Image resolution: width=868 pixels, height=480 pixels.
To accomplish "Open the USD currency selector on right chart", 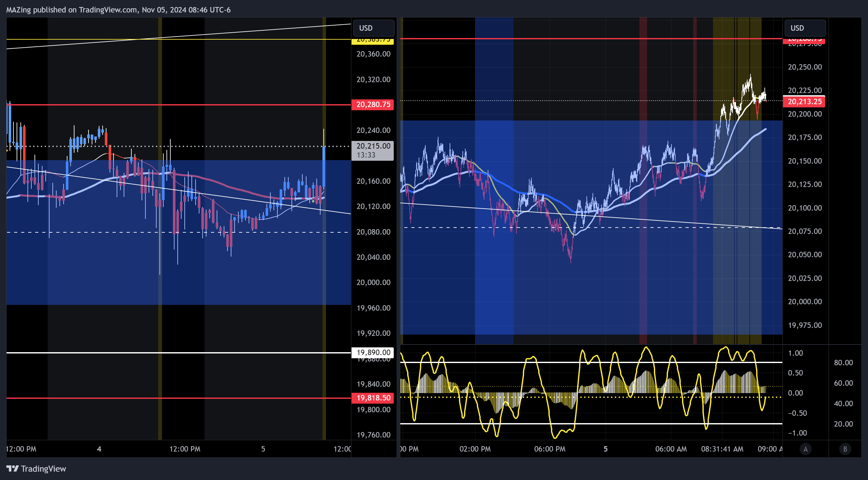I will pos(805,28).
